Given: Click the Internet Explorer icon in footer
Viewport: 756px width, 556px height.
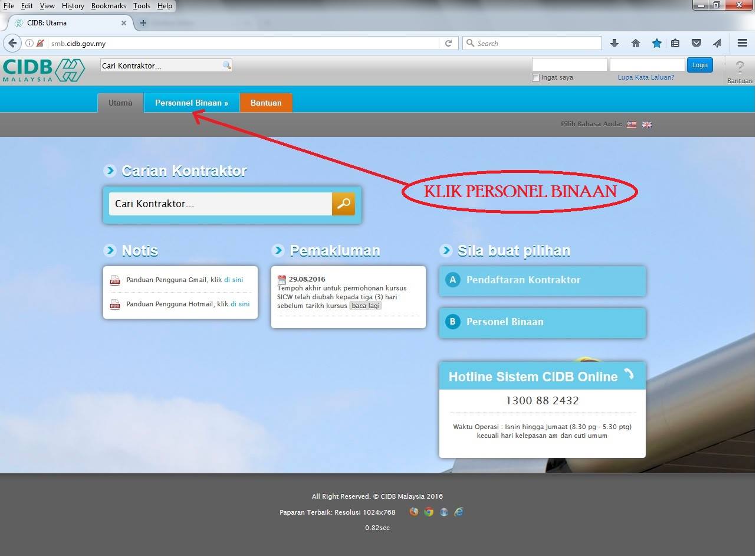Looking at the screenshot, I should point(459,512).
